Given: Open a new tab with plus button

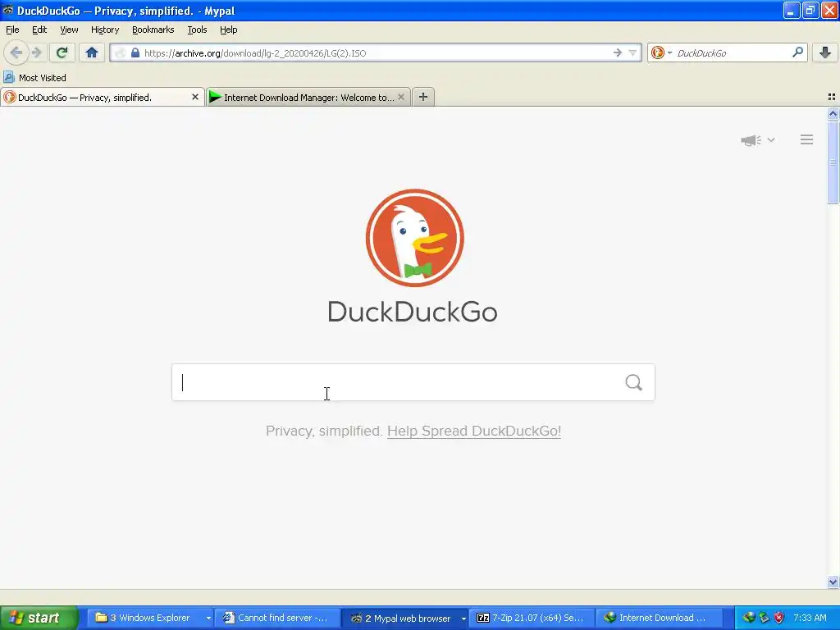Looking at the screenshot, I should (x=423, y=97).
